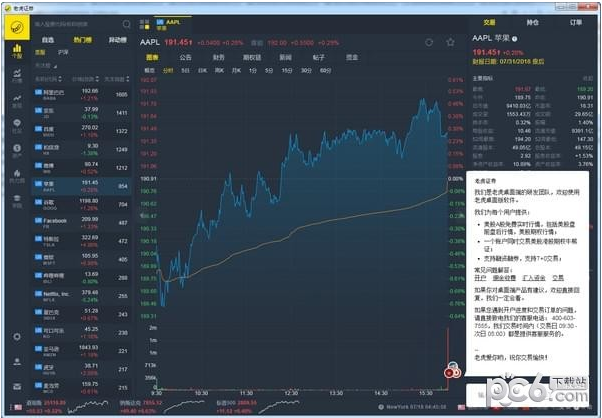The width and height of the screenshot is (602, 418).
Task: Click the 开户 link in the popup
Action: pos(480,278)
